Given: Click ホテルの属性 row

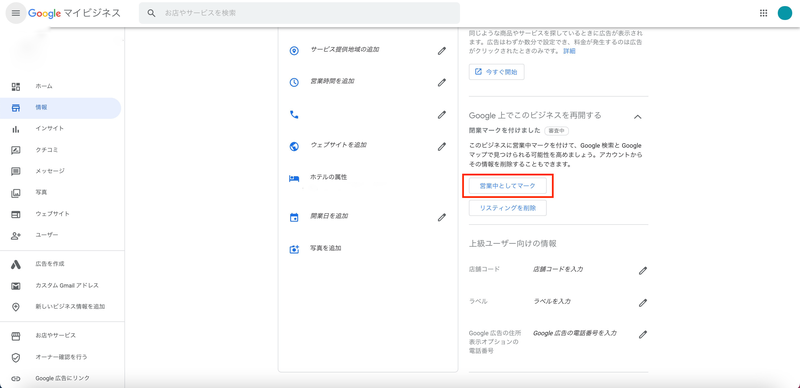Looking at the screenshot, I should [x=367, y=178].
